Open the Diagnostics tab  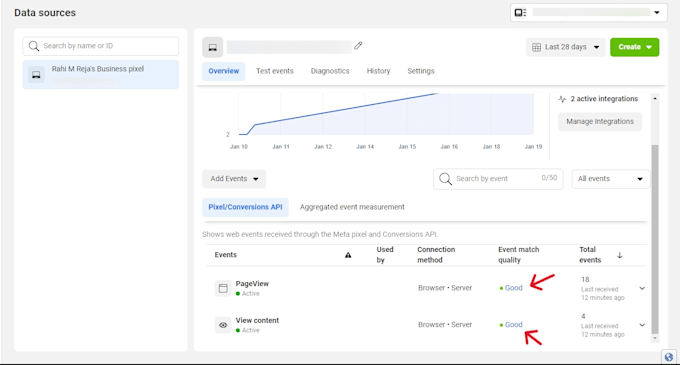pos(330,71)
